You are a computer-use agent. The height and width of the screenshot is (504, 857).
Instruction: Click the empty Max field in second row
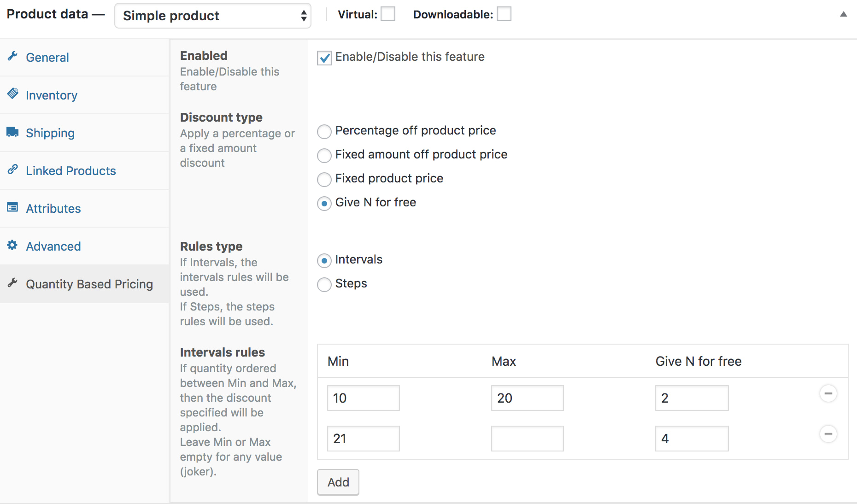(x=528, y=439)
